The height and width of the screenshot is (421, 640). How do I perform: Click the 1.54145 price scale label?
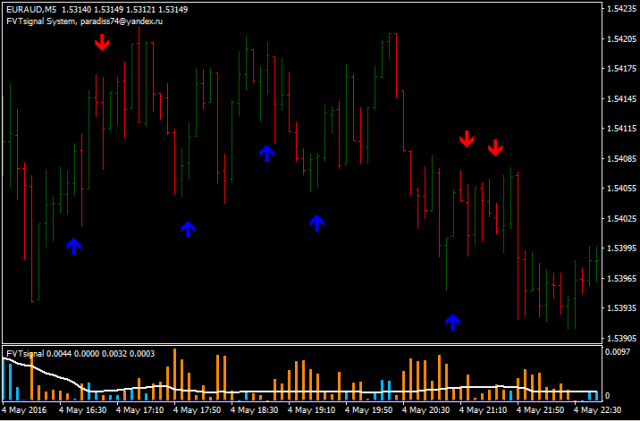622,99
